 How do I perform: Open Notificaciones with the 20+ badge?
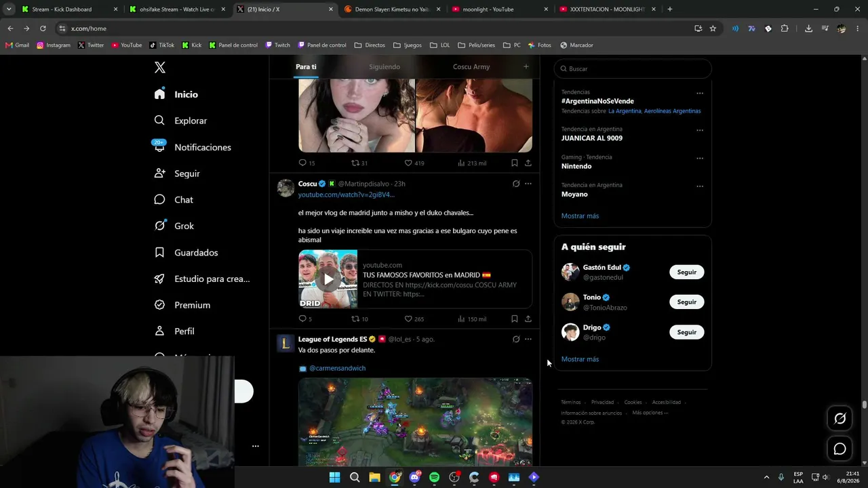pyautogui.click(x=193, y=147)
